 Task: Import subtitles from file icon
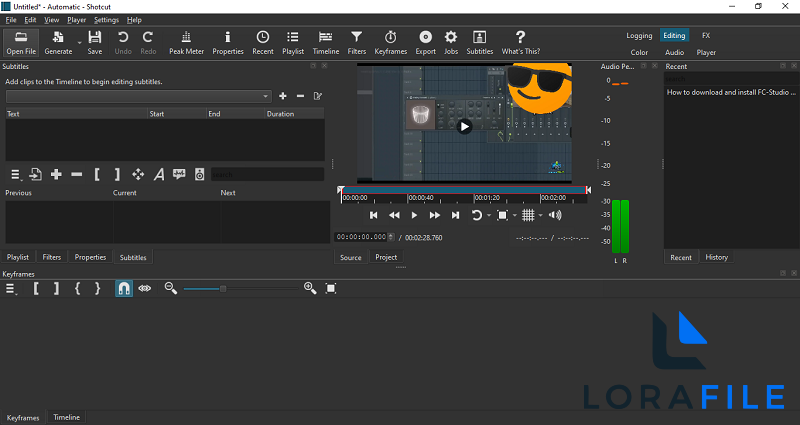tap(35, 174)
